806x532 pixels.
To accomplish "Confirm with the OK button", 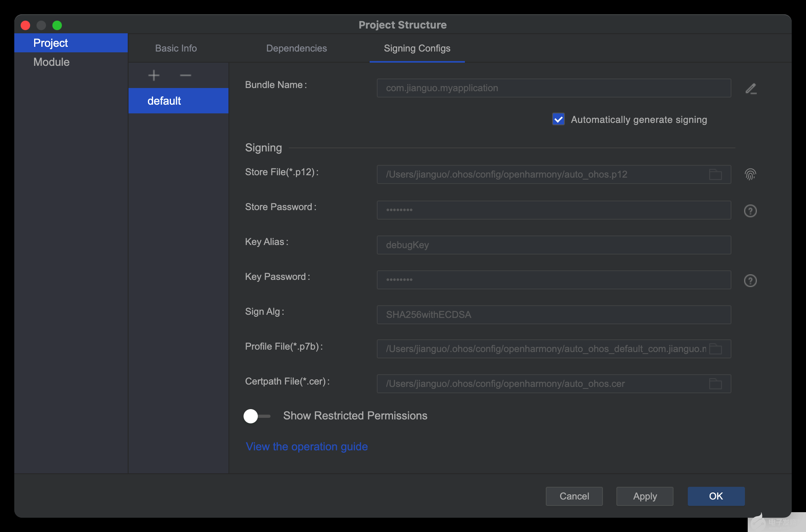I will [716, 496].
